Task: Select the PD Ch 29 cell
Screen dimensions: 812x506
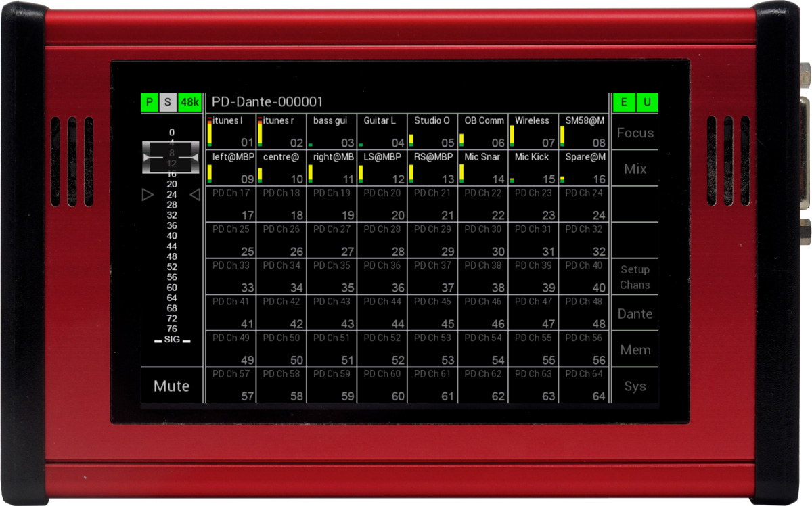Action: (432, 240)
